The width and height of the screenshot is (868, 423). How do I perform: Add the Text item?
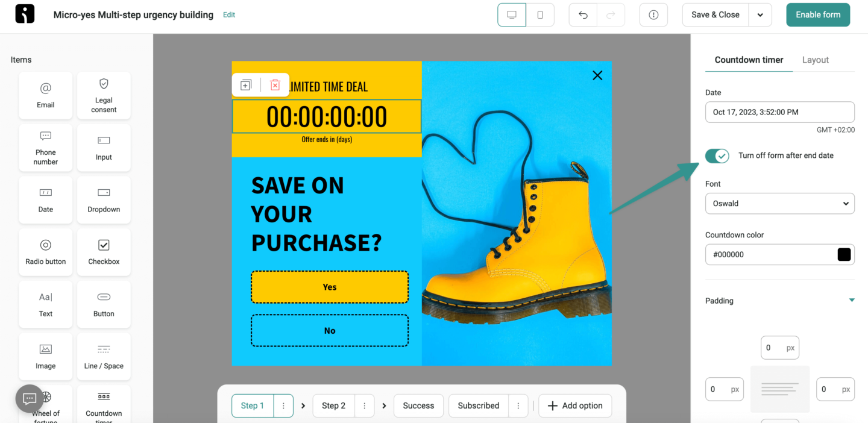46,304
